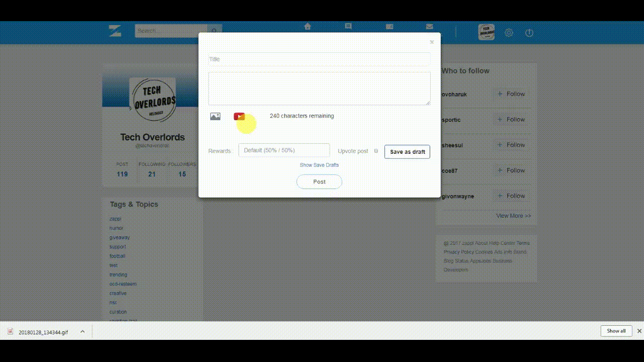Follow user givonwayne

click(511, 196)
